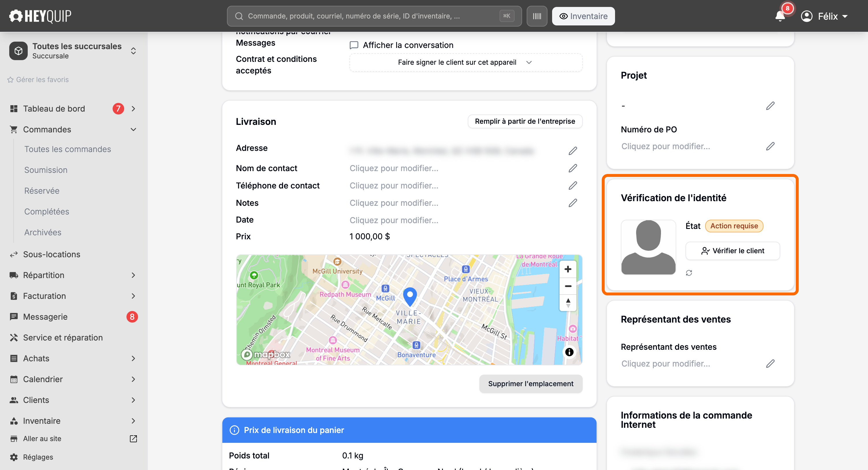Screen dimensions: 868x470
Task: Edit Représentant des ventes pencil icon
Action: pyautogui.click(x=770, y=363)
